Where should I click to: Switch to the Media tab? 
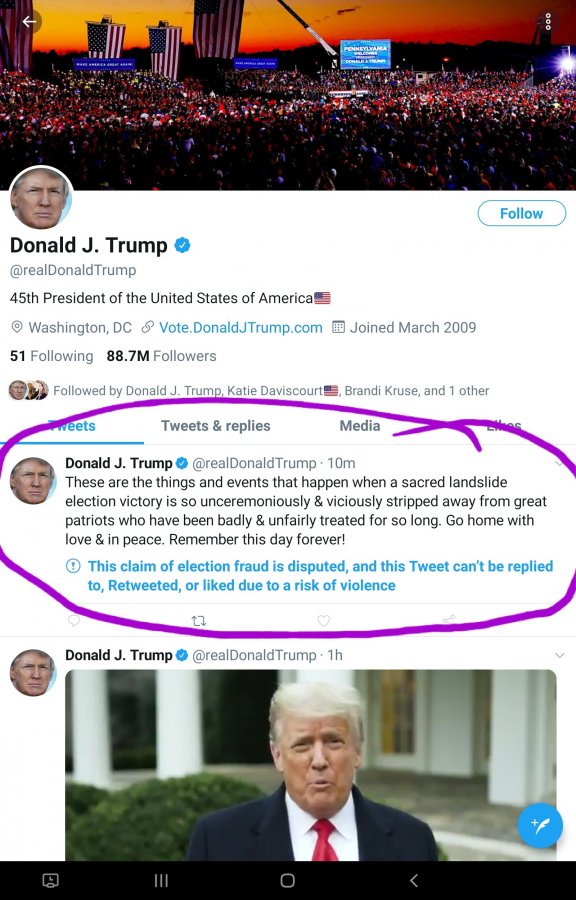pos(360,425)
